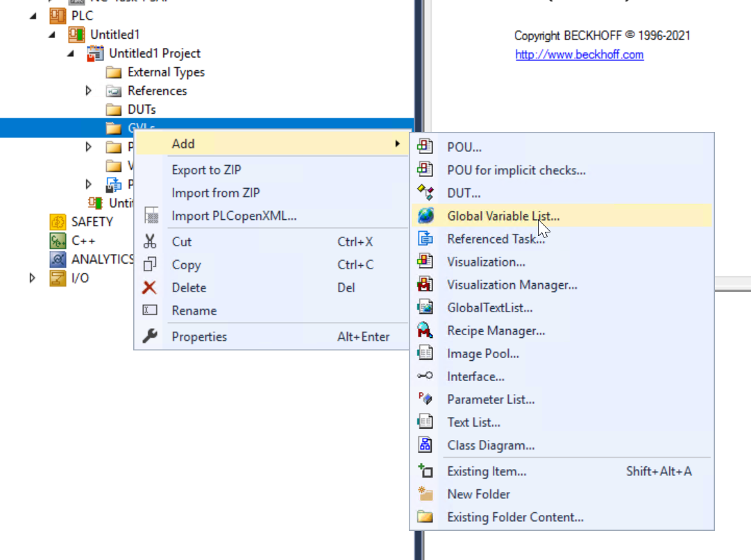Click the Interface icon in the submenu
The width and height of the screenshot is (751, 560).
click(x=425, y=375)
